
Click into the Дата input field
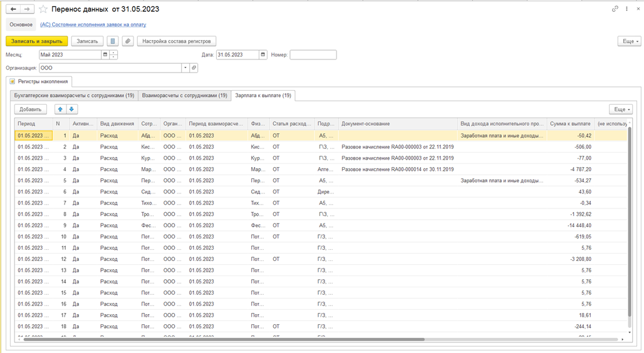pos(237,54)
